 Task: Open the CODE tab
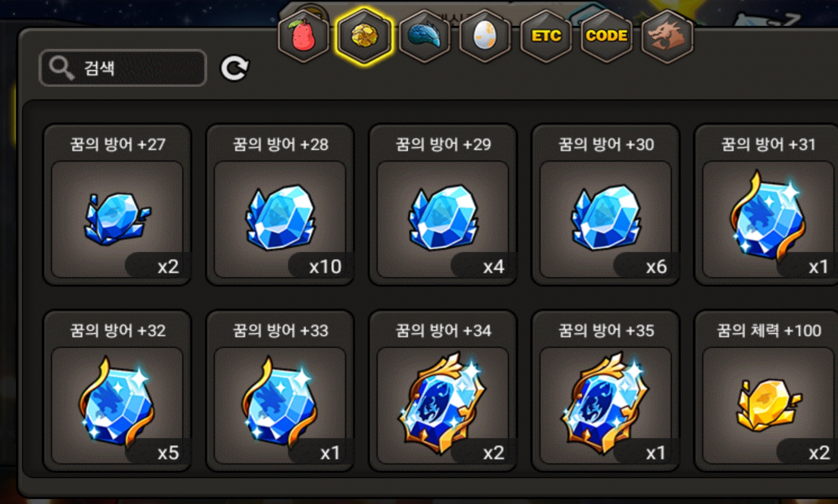[606, 36]
